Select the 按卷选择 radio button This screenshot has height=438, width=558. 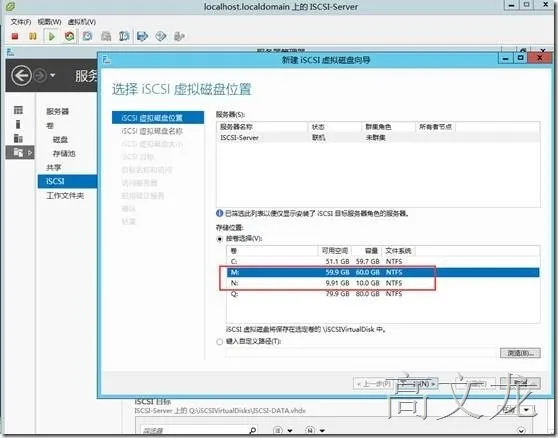[220, 239]
